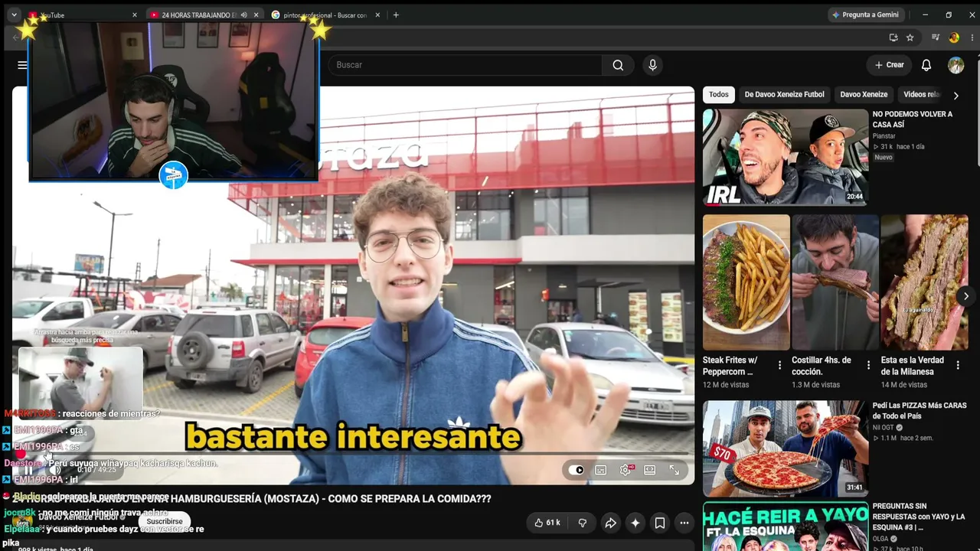
Task: Click the Plaństar channel name
Action: (884, 136)
